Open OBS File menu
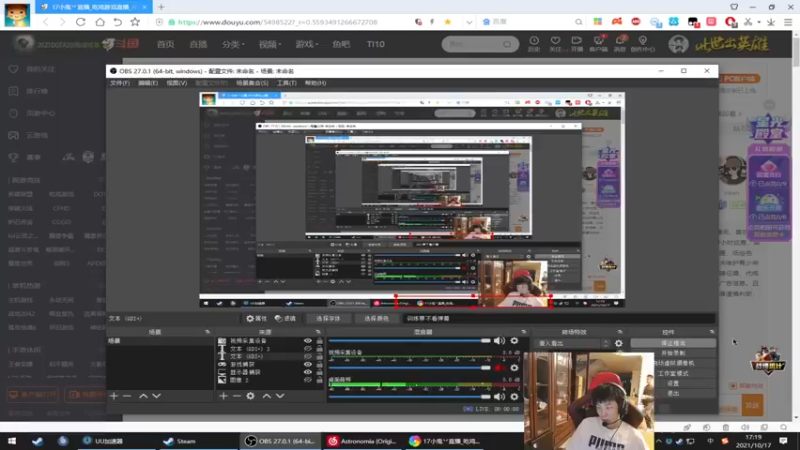This screenshot has width=800, height=450. click(x=120, y=83)
